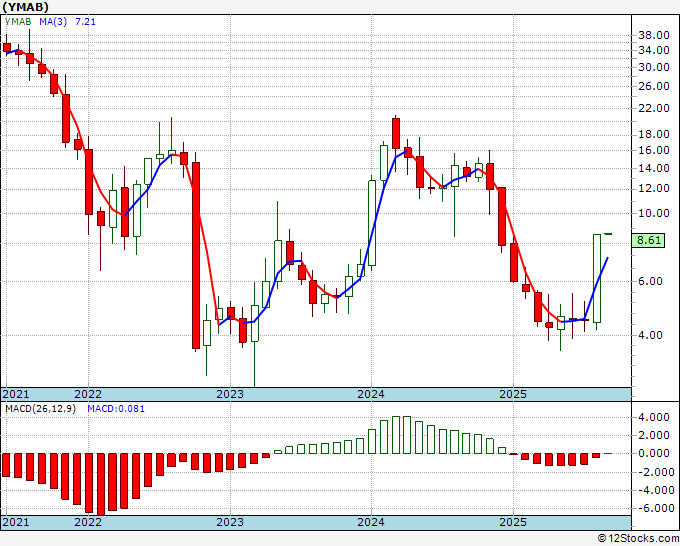The height and width of the screenshot is (546, 680).
Task: Click the 18.00 price axis label
Action: (654, 134)
